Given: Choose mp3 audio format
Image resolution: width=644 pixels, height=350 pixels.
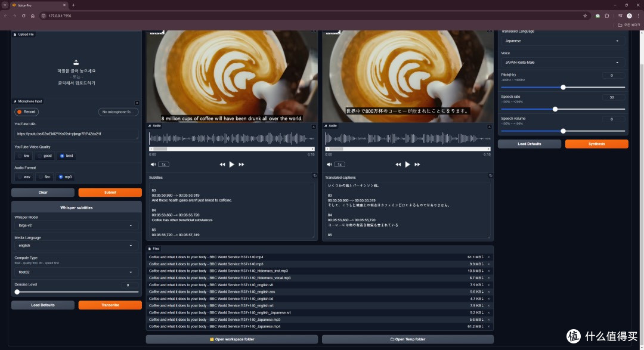Looking at the screenshot, I should (x=65, y=176).
